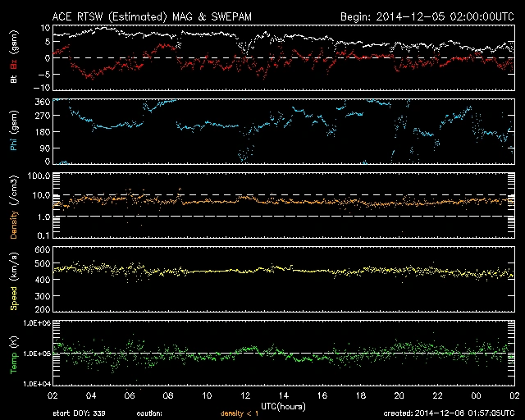Screen dimensions: 525x420
Task: Select the red Bz axis label
Action: coord(13,62)
